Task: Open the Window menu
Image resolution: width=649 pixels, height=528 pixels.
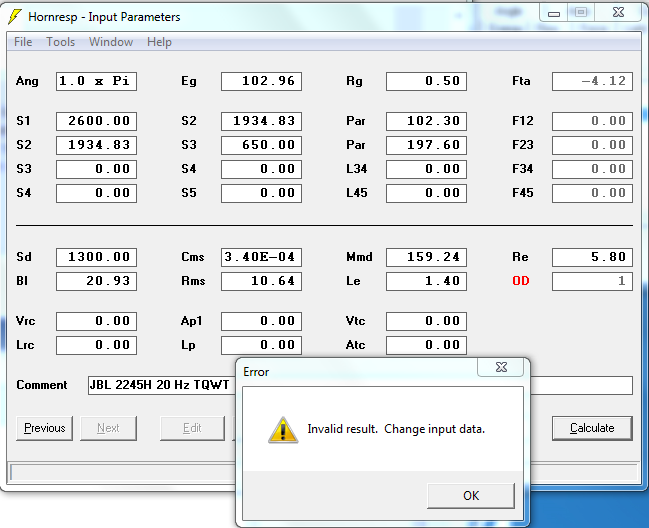Action: (x=111, y=42)
